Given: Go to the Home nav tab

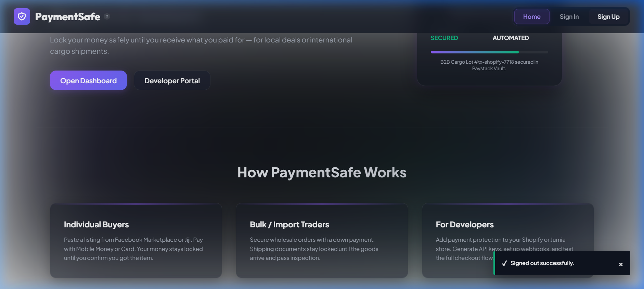Looking at the screenshot, I should (x=532, y=16).
